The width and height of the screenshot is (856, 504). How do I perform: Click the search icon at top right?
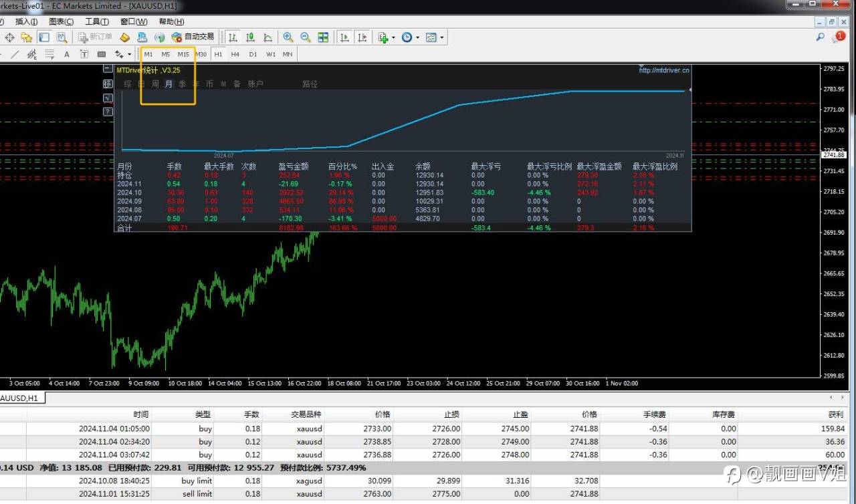[x=820, y=37]
